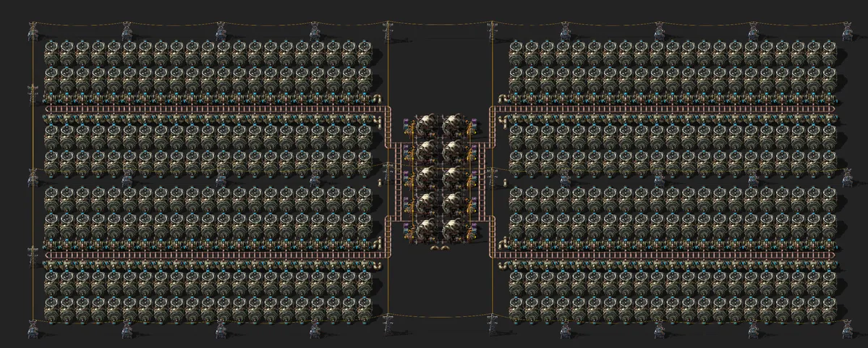Click the tall pole at bottom of left vertical wire
Viewport: 868px width, 348px height.
point(388,323)
